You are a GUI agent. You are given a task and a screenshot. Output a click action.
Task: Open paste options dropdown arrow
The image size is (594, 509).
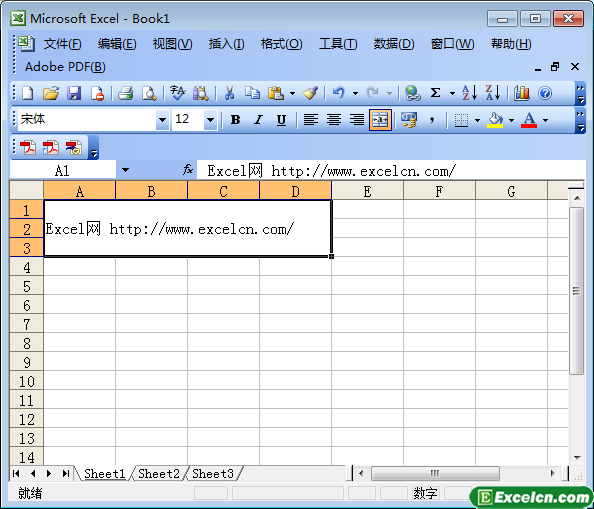[292, 93]
